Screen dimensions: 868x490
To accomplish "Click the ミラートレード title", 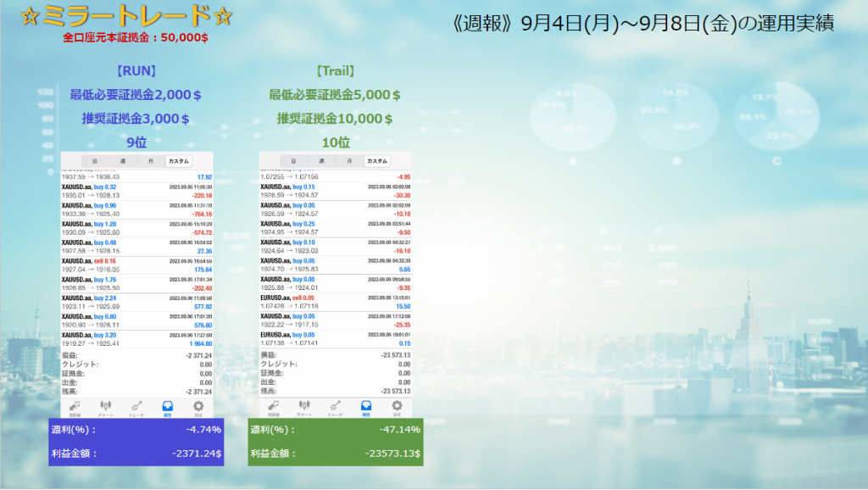I will 126,16.
